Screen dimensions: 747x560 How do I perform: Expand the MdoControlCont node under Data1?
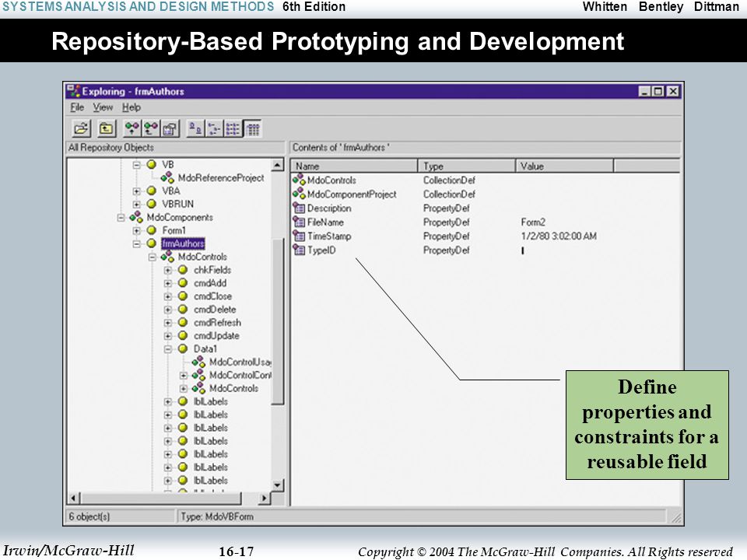tap(184, 376)
